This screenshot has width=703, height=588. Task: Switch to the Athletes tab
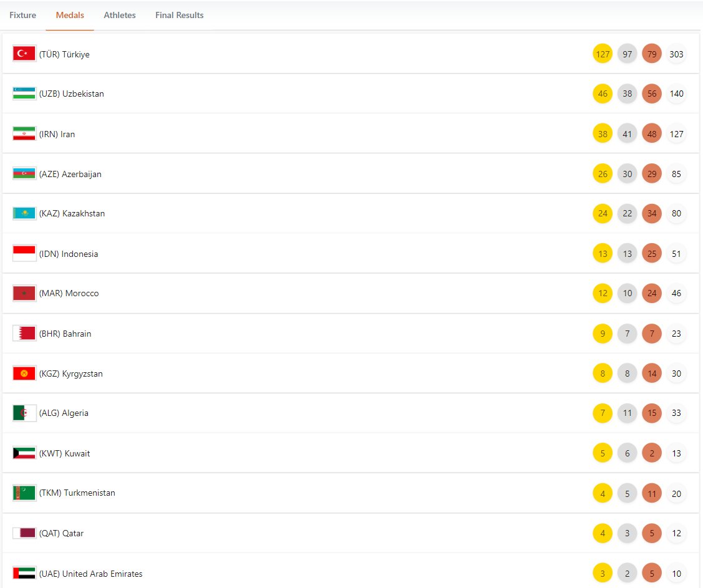pos(120,15)
